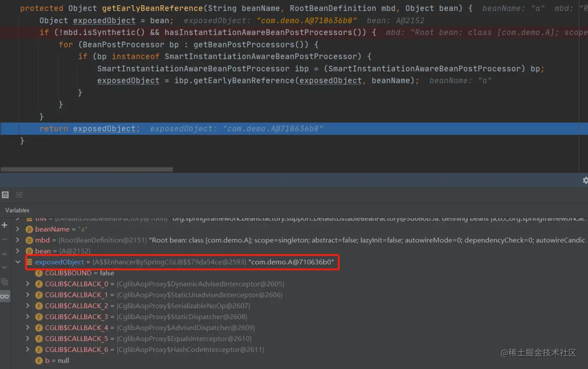This screenshot has height=369, width=588.
Task: Click 'instanceof' keyword in the if statement
Action: click(x=136, y=56)
